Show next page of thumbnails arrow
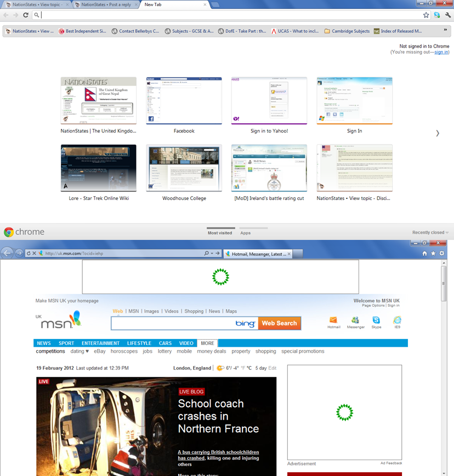This screenshot has height=476, width=454. (x=437, y=133)
